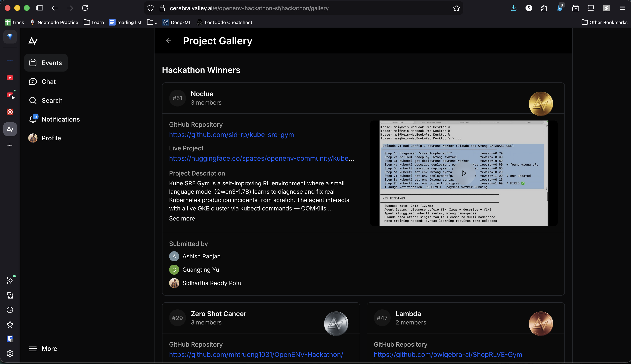Image resolution: width=631 pixels, height=364 pixels.
Task: Click the sparkle AI icon in left rail
Action: click(x=10, y=280)
